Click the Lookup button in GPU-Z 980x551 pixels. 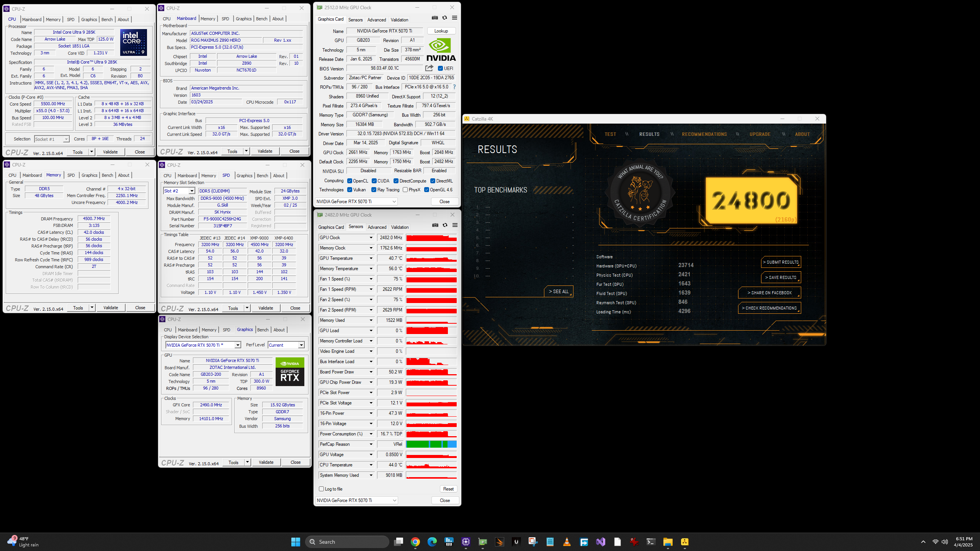point(441,31)
